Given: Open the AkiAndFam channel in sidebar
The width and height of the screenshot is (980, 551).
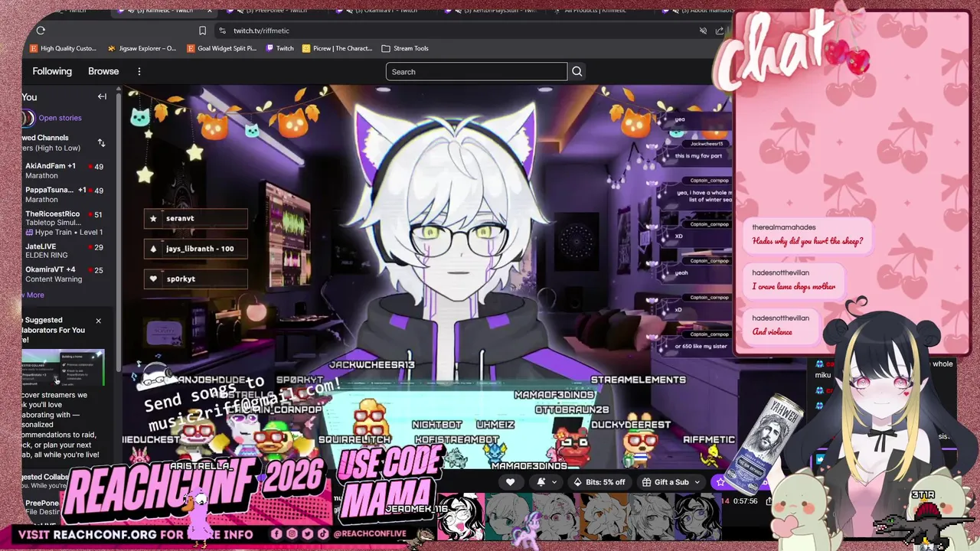Looking at the screenshot, I should pyautogui.click(x=64, y=171).
